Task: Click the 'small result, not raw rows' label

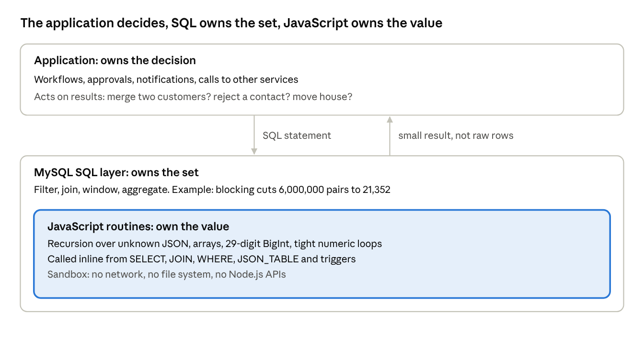Action: point(456,135)
